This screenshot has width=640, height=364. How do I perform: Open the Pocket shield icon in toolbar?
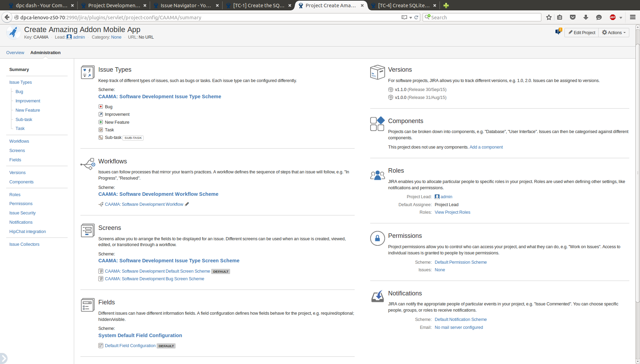[573, 17]
